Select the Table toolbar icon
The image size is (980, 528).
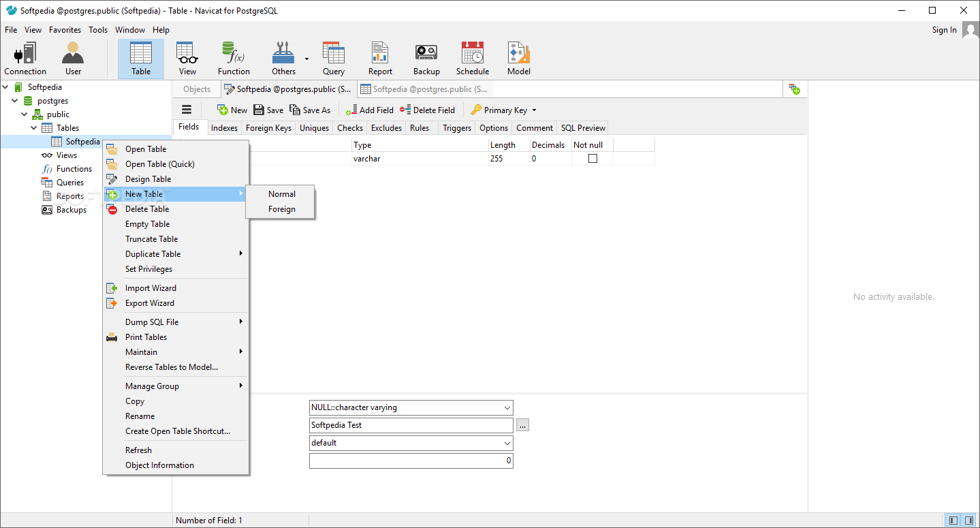tap(141, 59)
